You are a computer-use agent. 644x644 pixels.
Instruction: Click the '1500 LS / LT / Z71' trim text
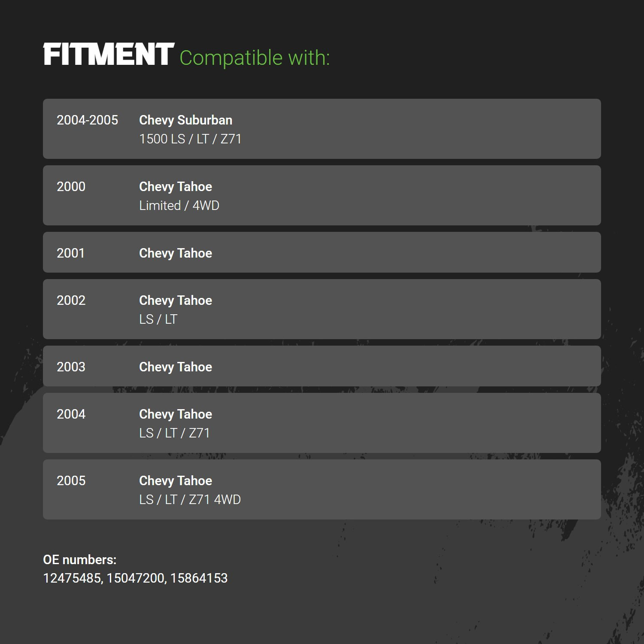tap(190, 139)
